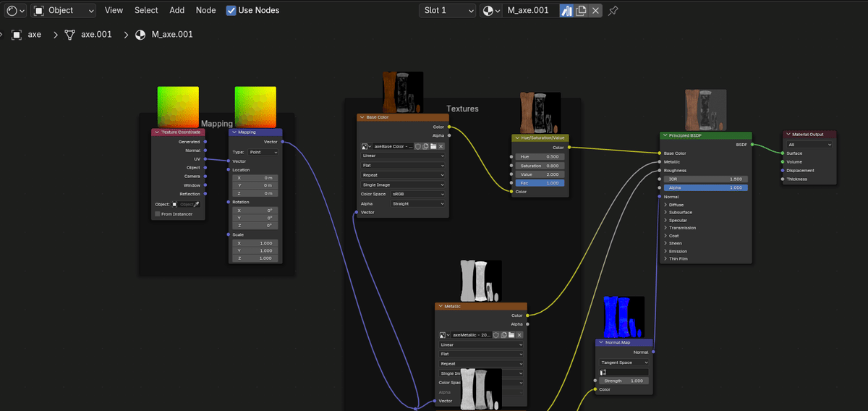This screenshot has width=868, height=411.
Task: Open Color Space sRGB dropdown
Action: 418,194
